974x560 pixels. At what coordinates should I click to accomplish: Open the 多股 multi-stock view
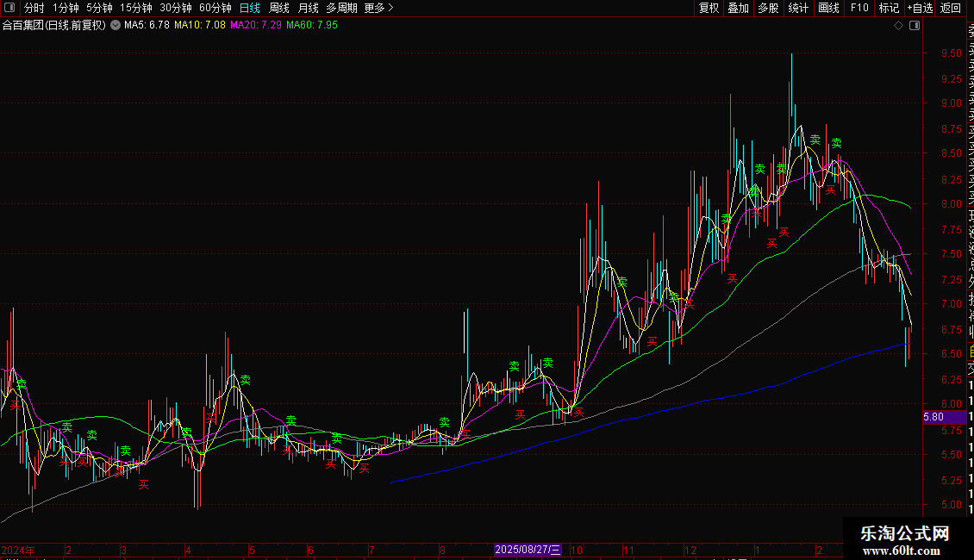pyautogui.click(x=768, y=8)
